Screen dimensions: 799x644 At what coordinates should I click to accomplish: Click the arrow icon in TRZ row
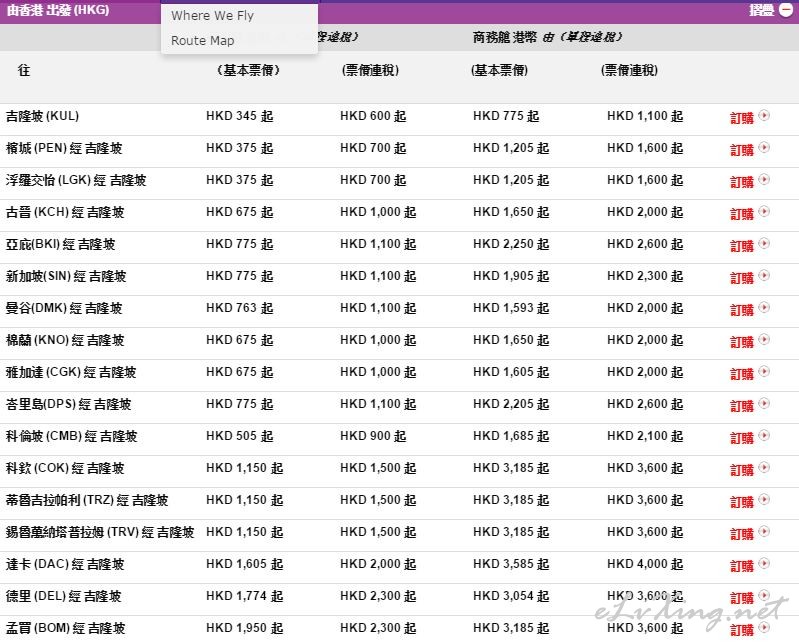pyautogui.click(x=764, y=500)
